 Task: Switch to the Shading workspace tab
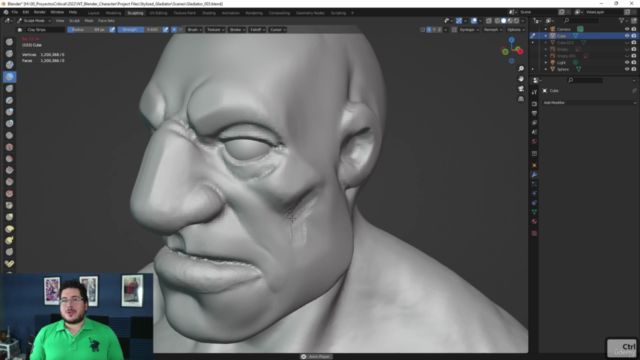click(x=209, y=13)
